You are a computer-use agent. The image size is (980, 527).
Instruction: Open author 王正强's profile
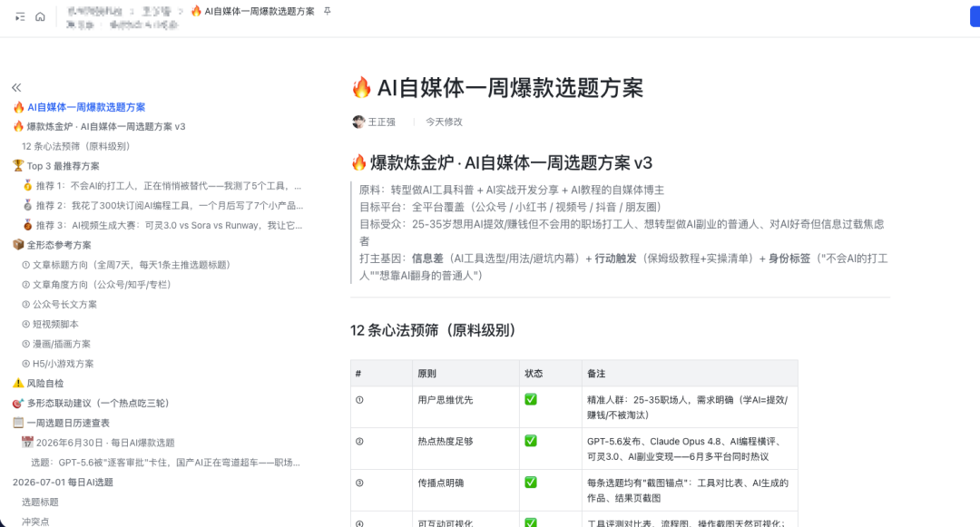point(374,122)
